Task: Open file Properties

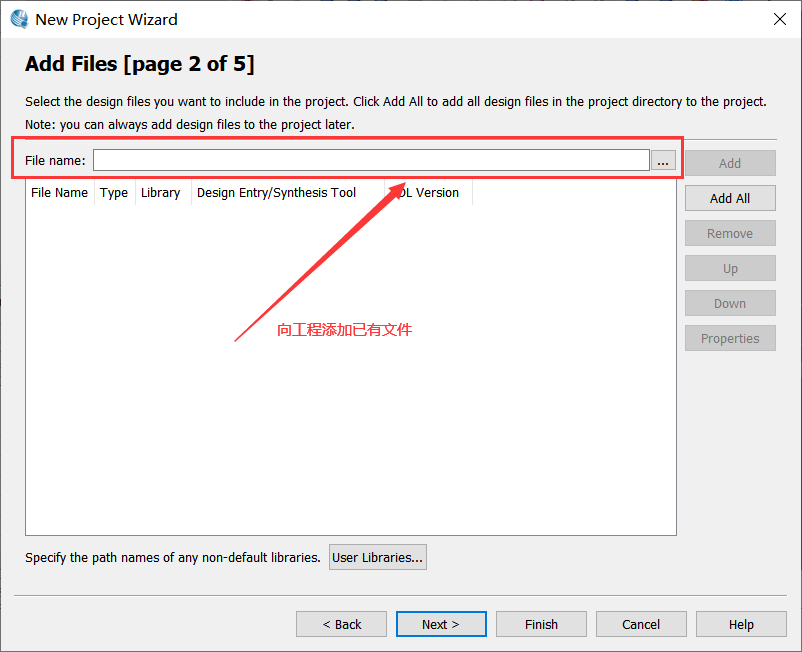Action: pyautogui.click(x=730, y=338)
